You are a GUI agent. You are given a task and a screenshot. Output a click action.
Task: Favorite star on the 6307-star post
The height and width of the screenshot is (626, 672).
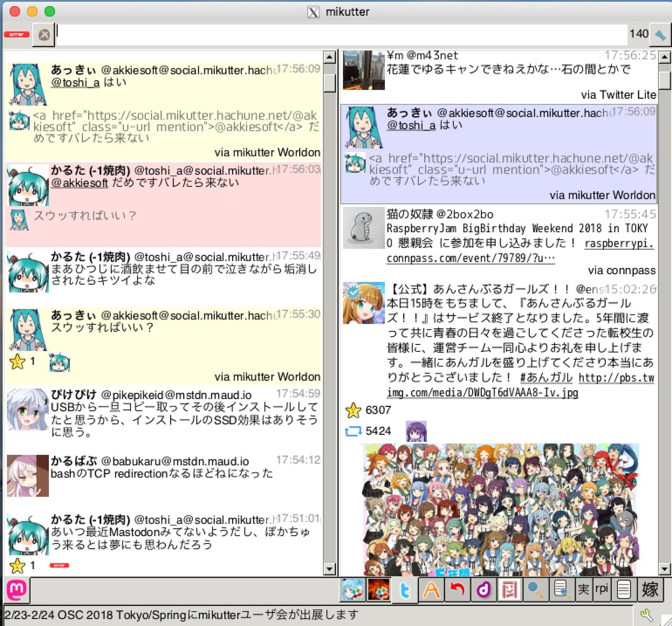click(x=353, y=410)
